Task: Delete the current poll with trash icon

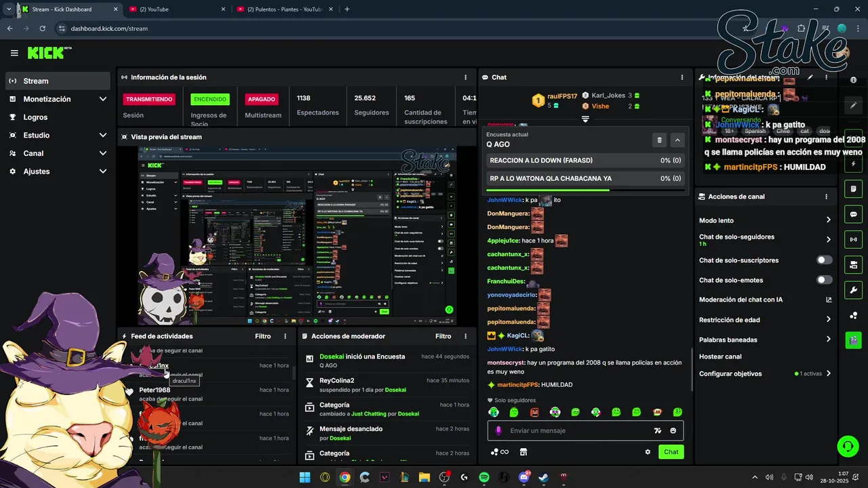Action: tap(658, 140)
